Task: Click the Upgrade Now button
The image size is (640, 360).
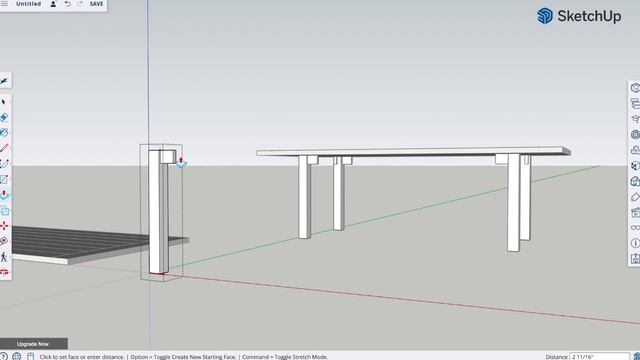Action: (x=33, y=344)
